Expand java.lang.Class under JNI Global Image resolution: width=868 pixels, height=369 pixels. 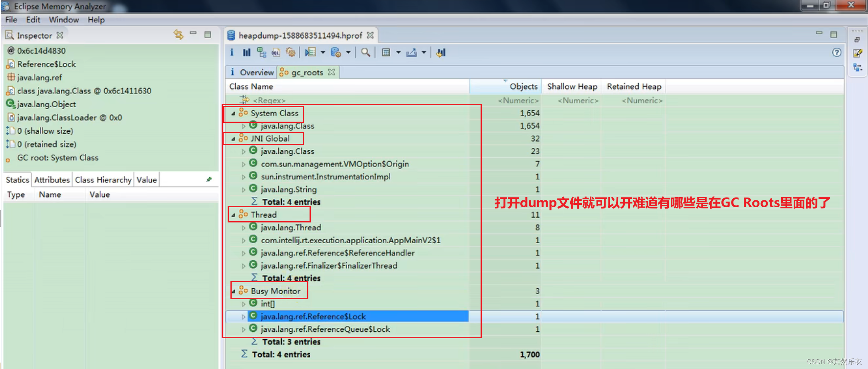(244, 151)
